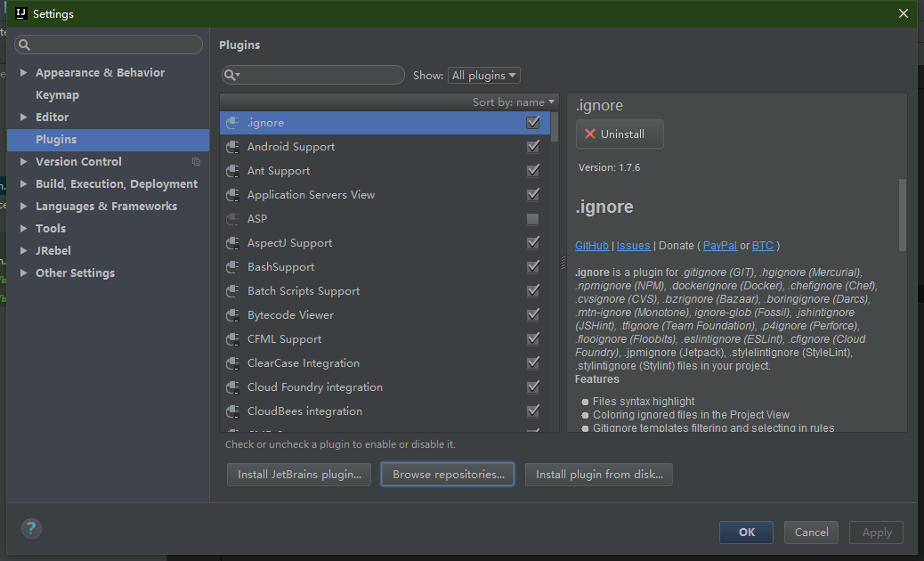Viewport: 924px width, 561px height.
Task: Click the splitter handle between panels
Action: click(563, 263)
